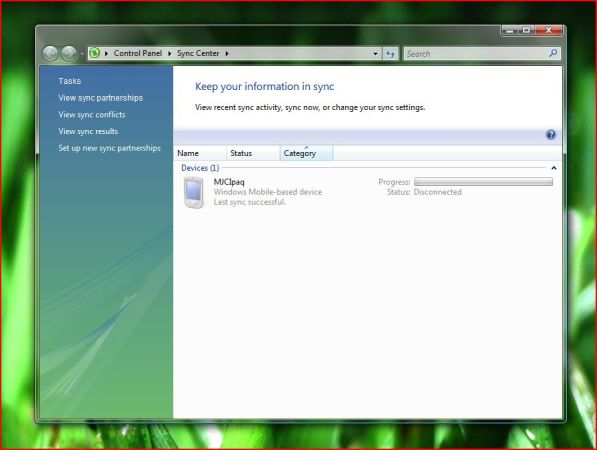Go back with the Back arrow button
Viewport: 597px width, 450px height.
pyautogui.click(x=50, y=54)
